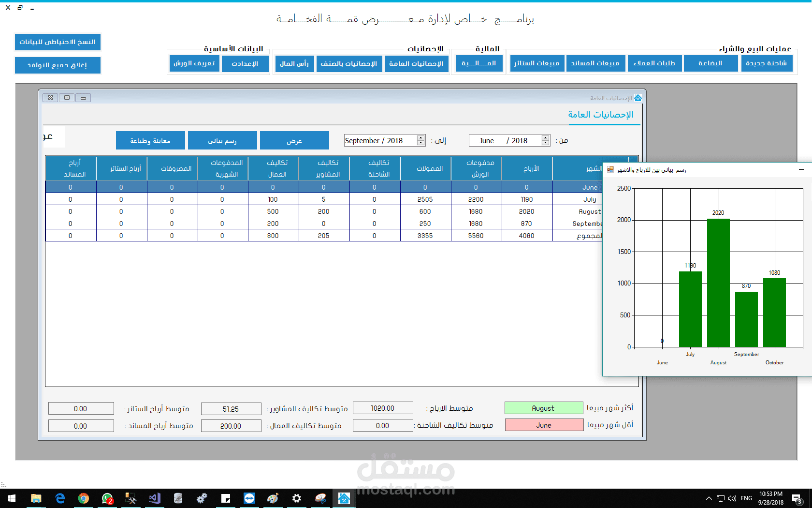This screenshot has width=812, height=508.
Task: Open رأس المال
Action: coord(294,63)
